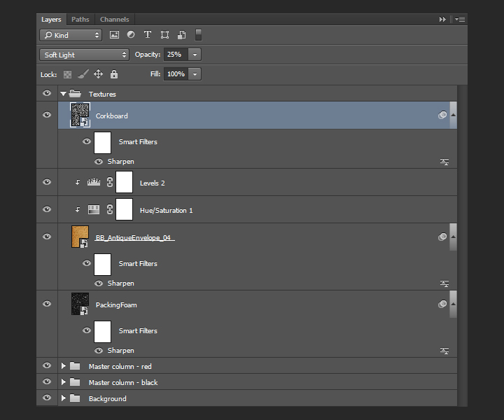Filter layers by pixel image kind

point(114,35)
